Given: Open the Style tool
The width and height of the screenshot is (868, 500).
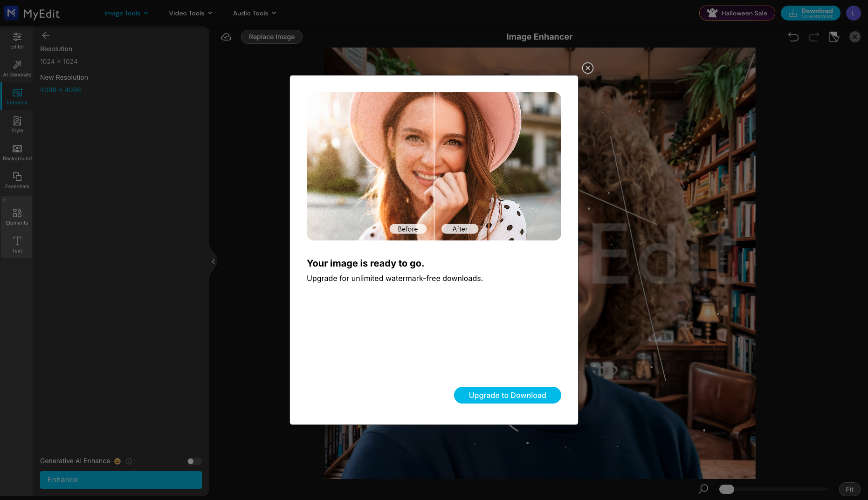Looking at the screenshot, I should [17, 124].
